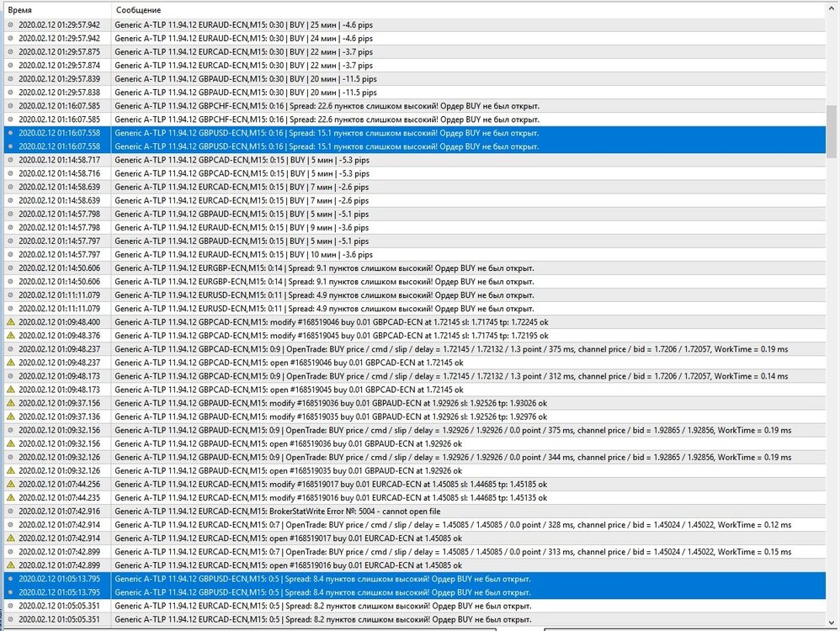
Task: Click warning icon of modify #168519016 row
Action: point(10,497)
